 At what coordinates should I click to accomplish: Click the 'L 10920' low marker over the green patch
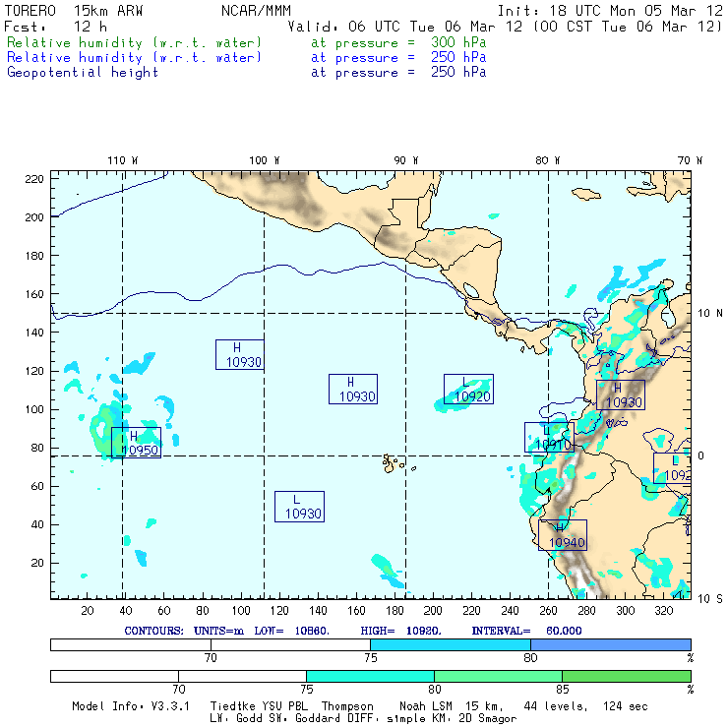pos(468,389)
